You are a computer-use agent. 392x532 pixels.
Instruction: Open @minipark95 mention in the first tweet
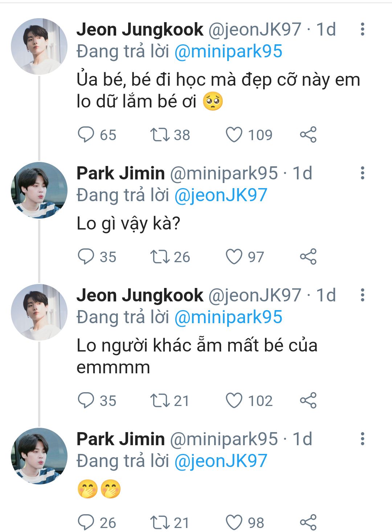[x=228, y=51]
